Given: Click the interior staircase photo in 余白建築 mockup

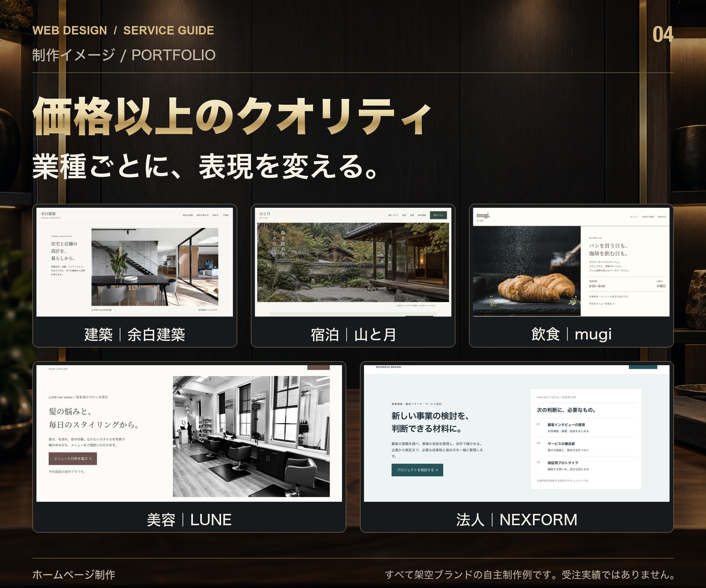Looking at the screenshot, I should [x=155, y=266].
